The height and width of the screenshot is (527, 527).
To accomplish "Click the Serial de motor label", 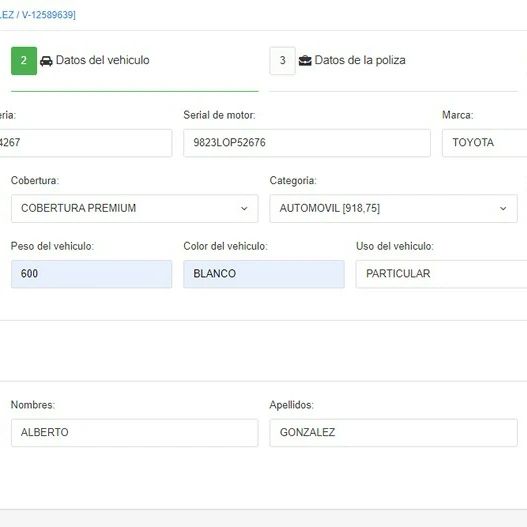I will [219, 115].
